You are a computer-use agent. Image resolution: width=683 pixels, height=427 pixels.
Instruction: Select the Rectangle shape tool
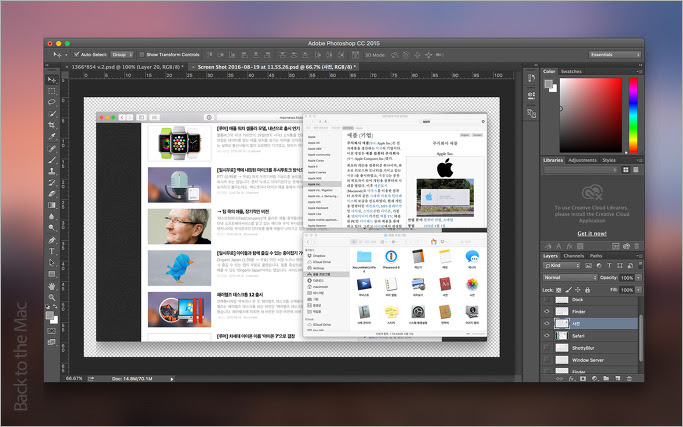(x=51, y=274)
